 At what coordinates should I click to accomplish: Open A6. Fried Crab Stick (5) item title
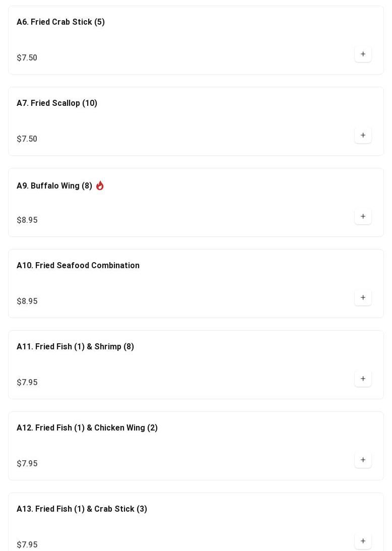click(60, 22)
